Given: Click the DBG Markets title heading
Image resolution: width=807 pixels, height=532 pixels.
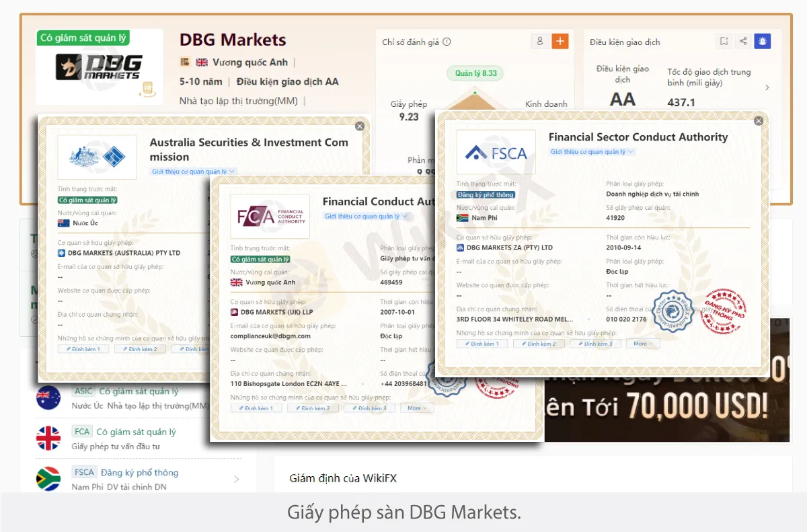Looking at the screenshot, I should 233,40.
